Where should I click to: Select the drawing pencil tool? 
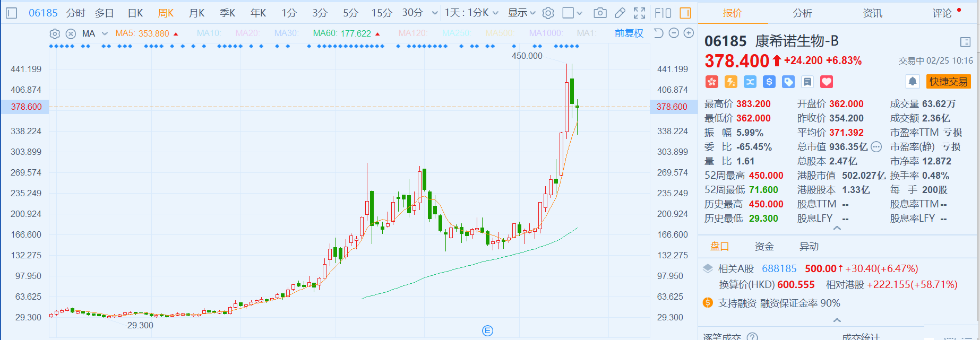click(620, 13)
